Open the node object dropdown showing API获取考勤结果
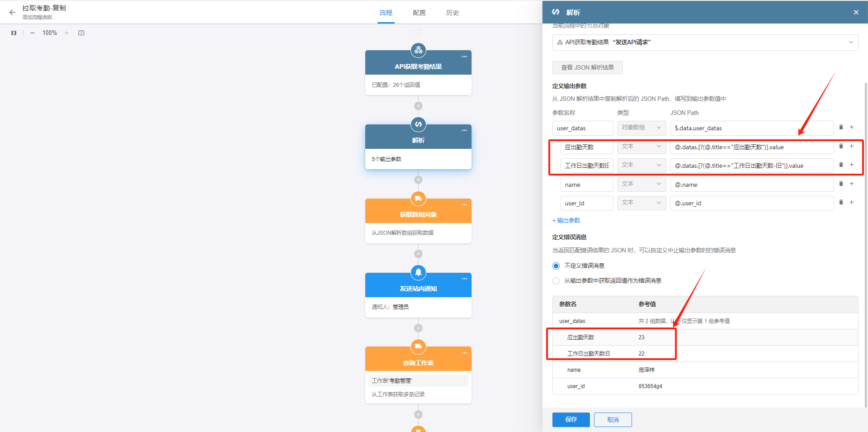The width and height of the screenshot is (868, 432). (705, 43)
